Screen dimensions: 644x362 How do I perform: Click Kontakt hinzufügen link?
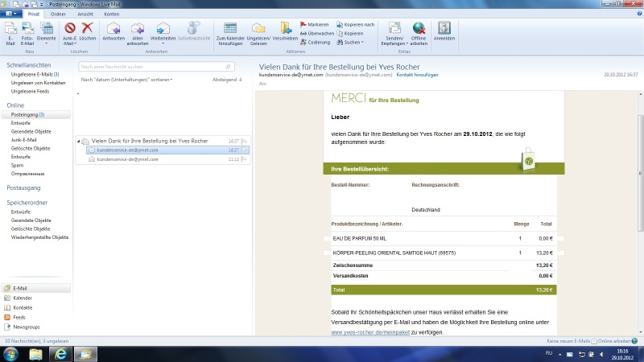[417, 75]
